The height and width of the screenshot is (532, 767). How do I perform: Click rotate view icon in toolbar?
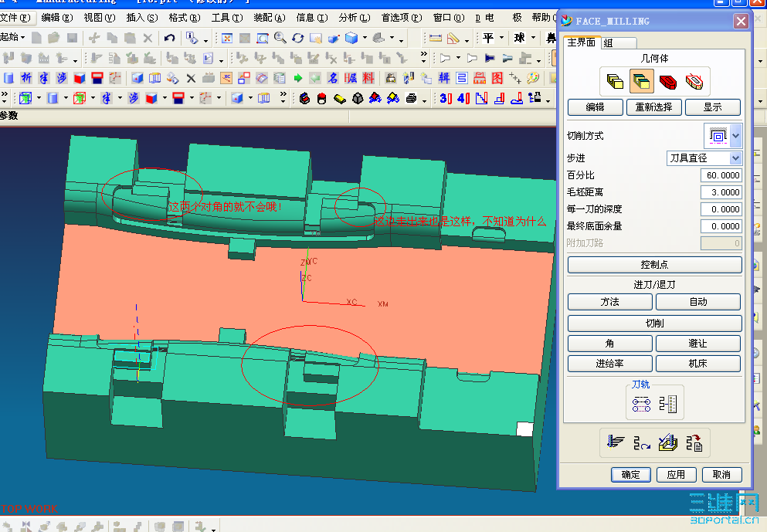(298, 38)
